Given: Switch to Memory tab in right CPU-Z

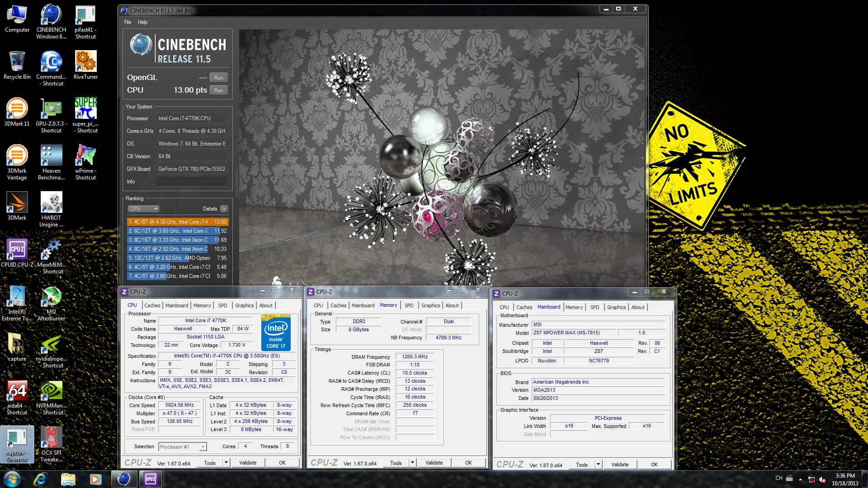Looking at the screenshot, I should tap(574, 307).
